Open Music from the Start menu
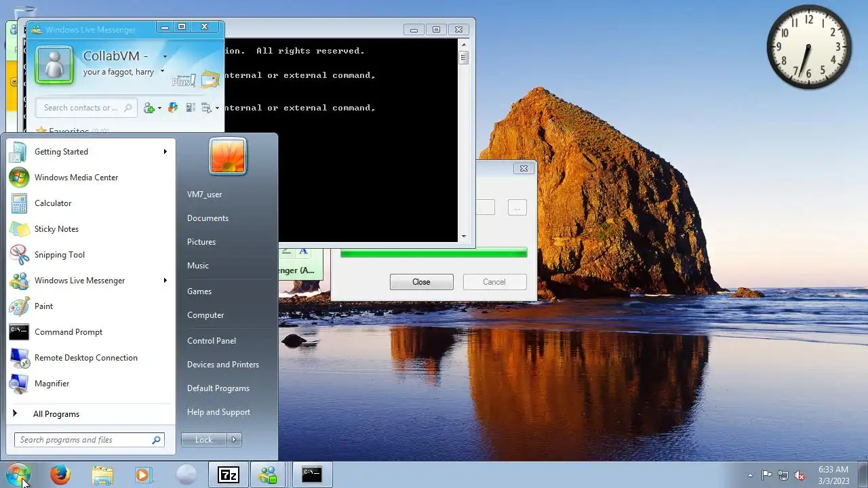 (x=198, y=266)
